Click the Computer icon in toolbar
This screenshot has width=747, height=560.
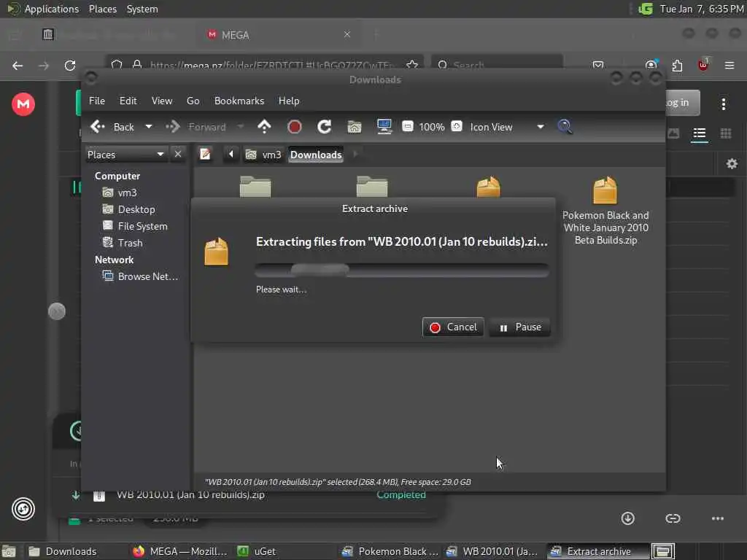tap(384, 127)
